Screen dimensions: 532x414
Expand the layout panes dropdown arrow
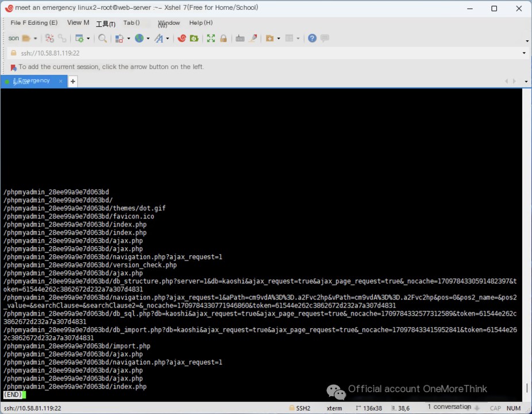click(x=298, y=39)
